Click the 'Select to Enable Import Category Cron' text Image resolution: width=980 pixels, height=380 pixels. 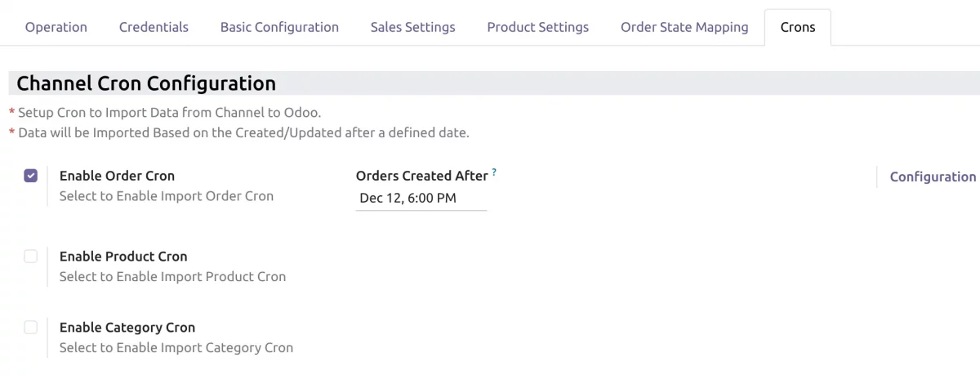click(176, 348)
